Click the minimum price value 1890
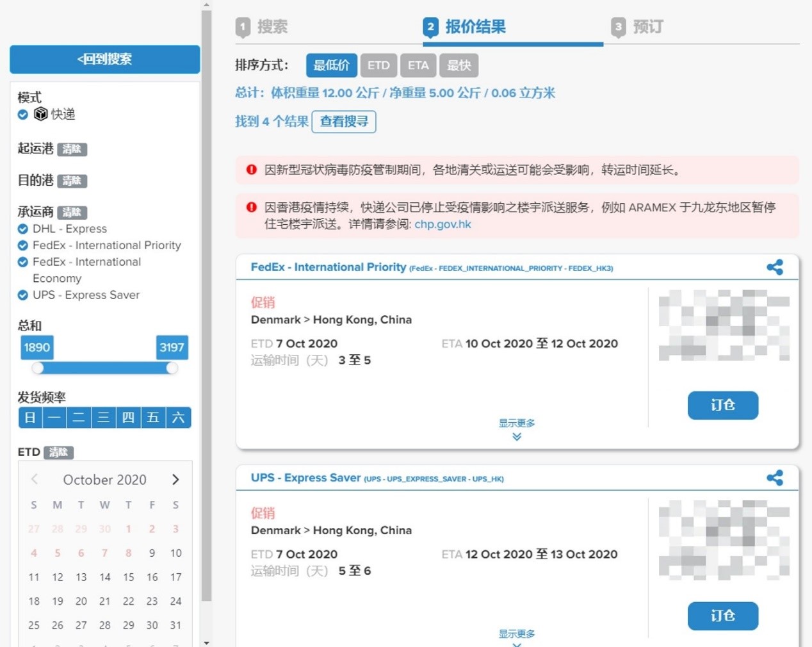 [x=37, y=347]
